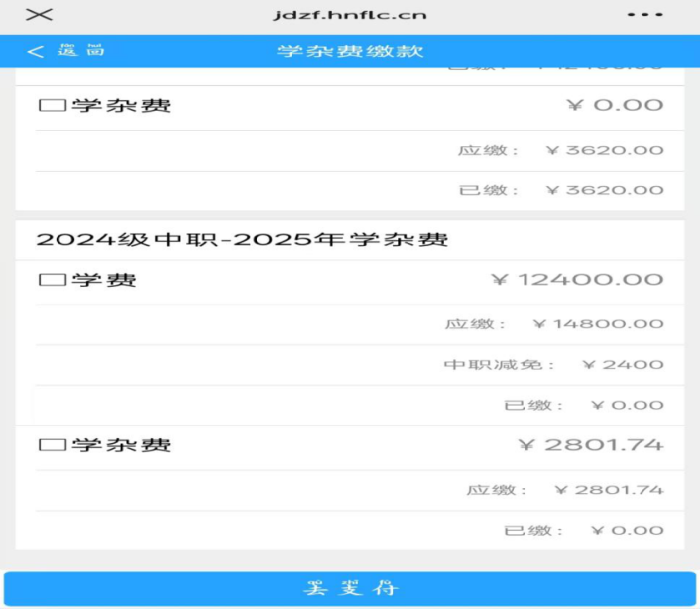Click the 学费 label text

pos(104,280)
